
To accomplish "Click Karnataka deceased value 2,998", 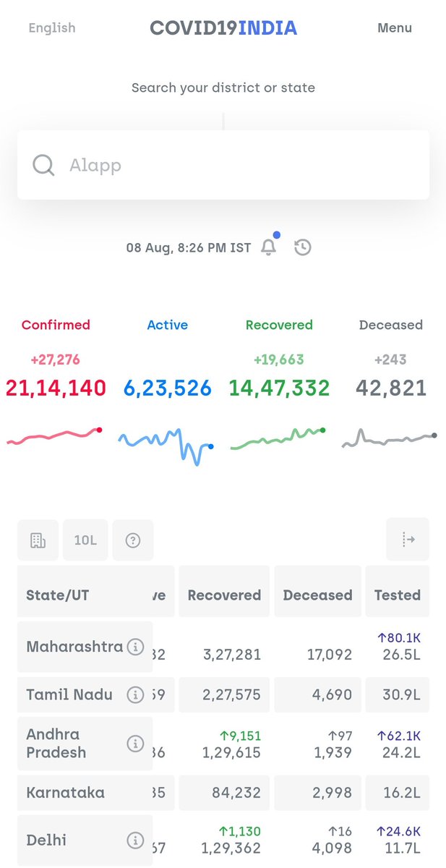I will 333,793.
